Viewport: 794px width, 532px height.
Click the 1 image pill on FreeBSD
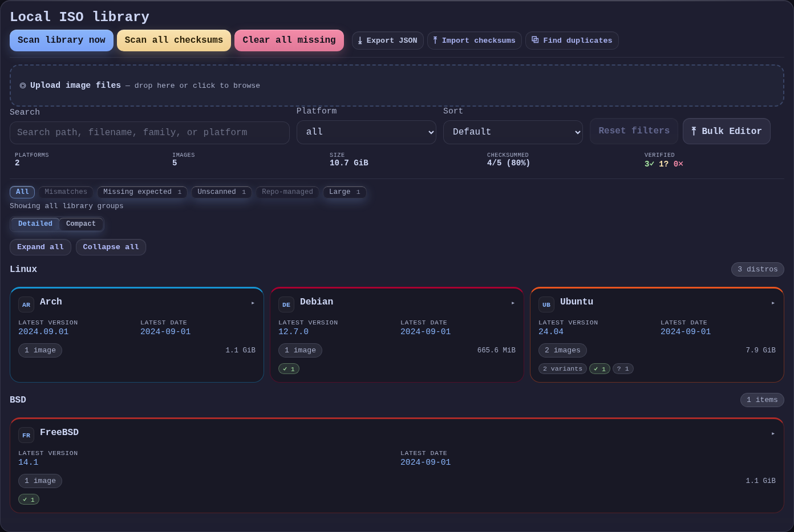coord(40,481)
